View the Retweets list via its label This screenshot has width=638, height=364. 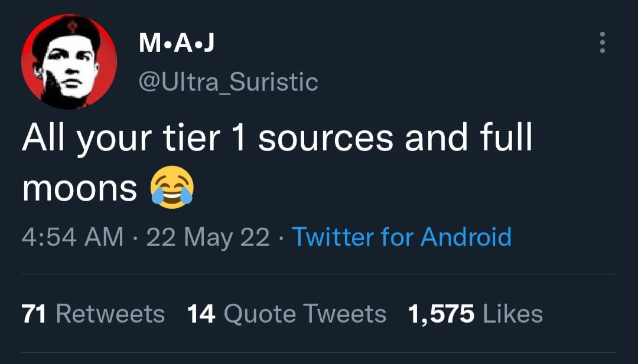coord(110,314)
